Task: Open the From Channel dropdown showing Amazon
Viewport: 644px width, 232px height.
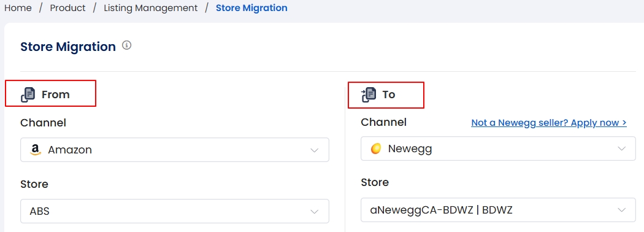Action: tap(175, 150)
